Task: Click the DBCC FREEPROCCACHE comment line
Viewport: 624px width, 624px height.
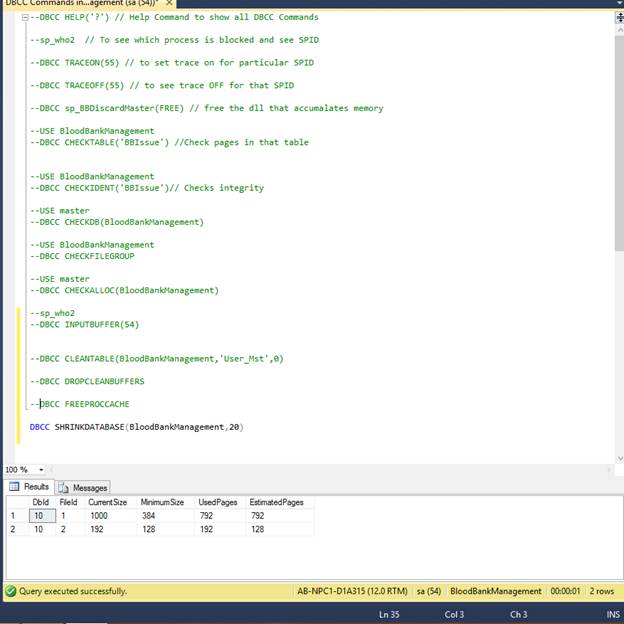Action: pyautogui.click(x=80, y=404)
